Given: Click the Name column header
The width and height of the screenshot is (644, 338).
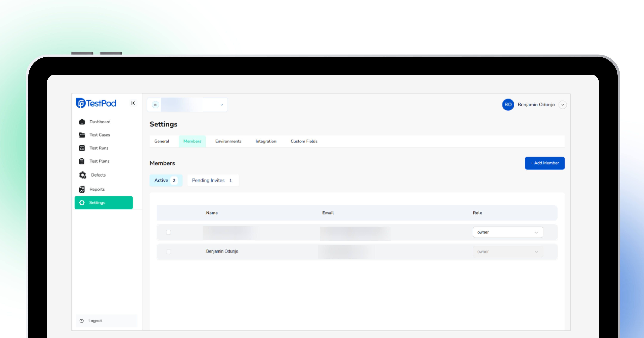Looking at the screenshot, I should point(212,213).
